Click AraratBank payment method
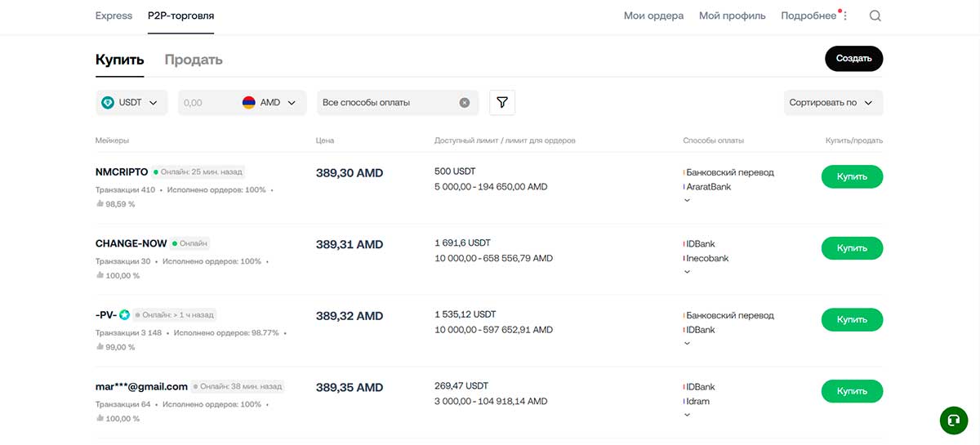The height and width of the screenshot is (445, 980). 709,187
